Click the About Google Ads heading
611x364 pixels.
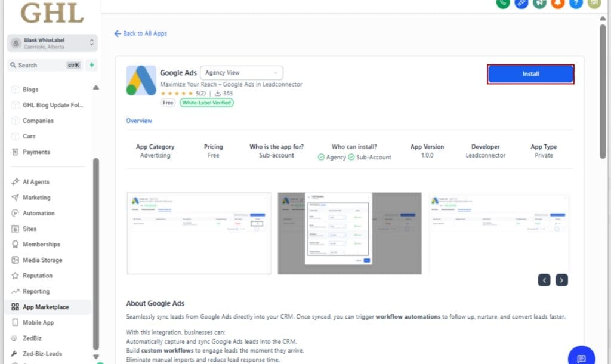pos(155,303)
